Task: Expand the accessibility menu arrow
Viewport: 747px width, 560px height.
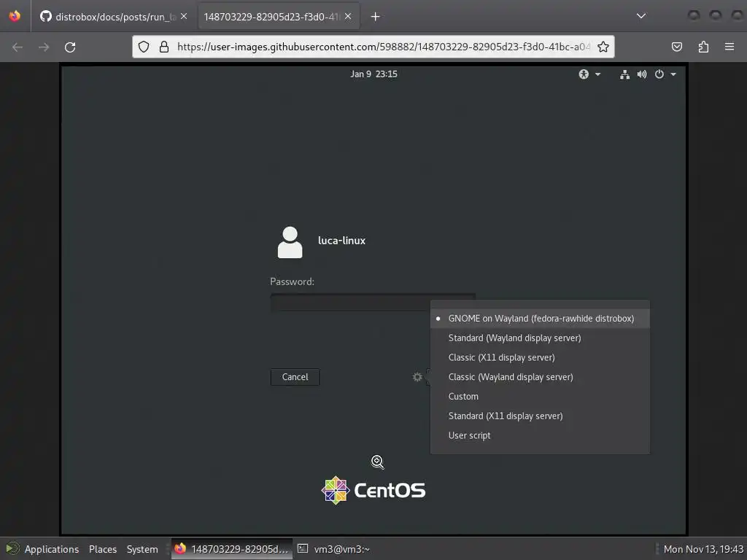Action: click(598, 74)
